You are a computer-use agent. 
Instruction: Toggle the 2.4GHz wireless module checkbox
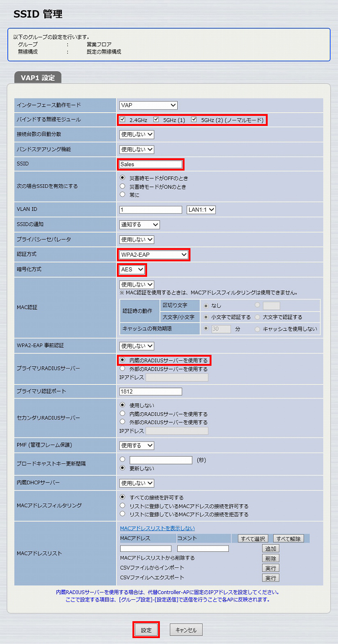pyautogui.click(x=122, y=120)
